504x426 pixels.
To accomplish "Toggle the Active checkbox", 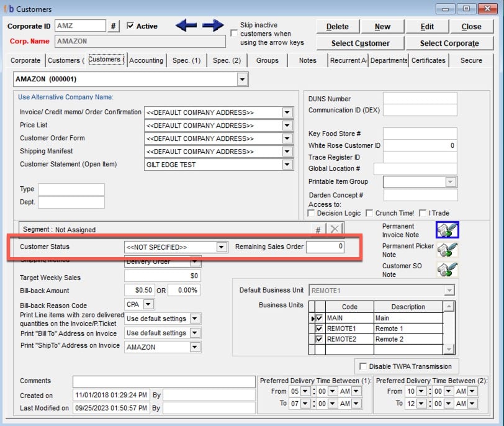I will (130, 26).
